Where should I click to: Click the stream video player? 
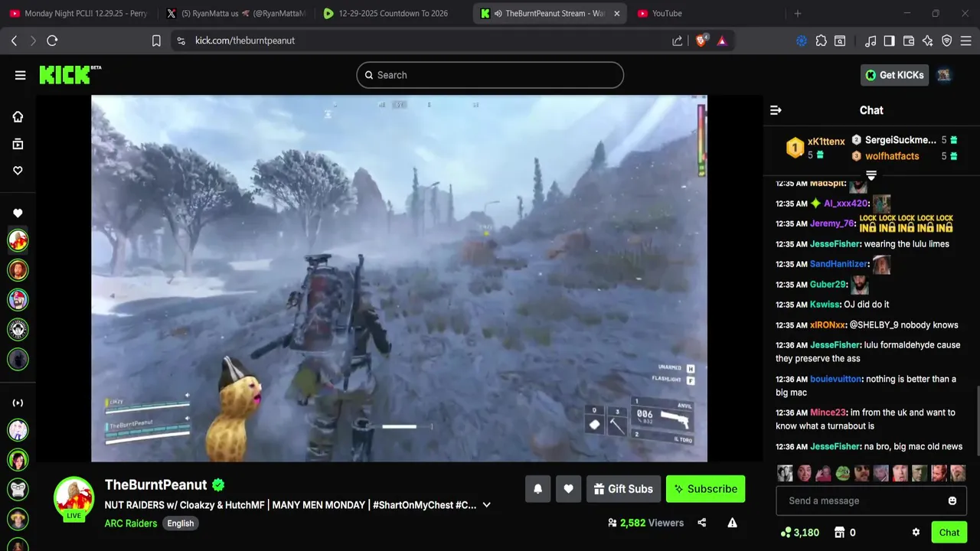(x=399, y=279)
